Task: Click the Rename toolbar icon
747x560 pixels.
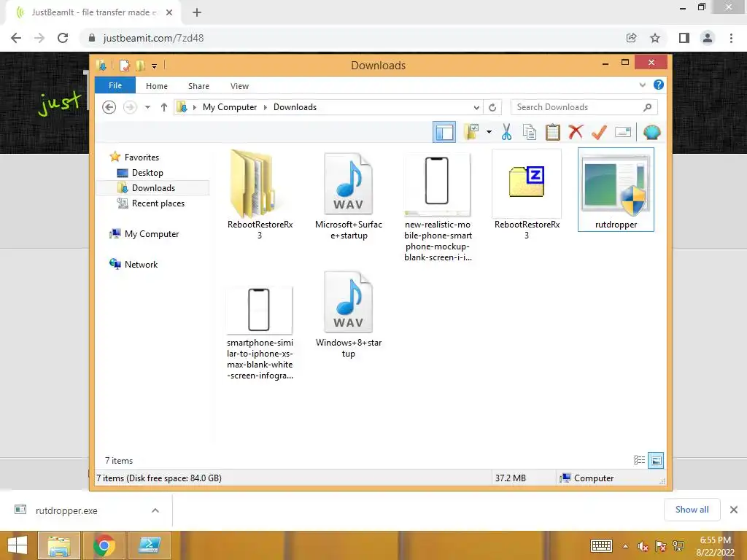Action: tap(623, 132)
